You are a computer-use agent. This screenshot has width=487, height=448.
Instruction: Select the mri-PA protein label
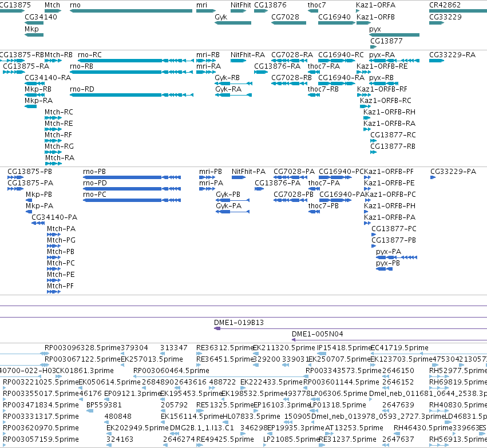211,183
